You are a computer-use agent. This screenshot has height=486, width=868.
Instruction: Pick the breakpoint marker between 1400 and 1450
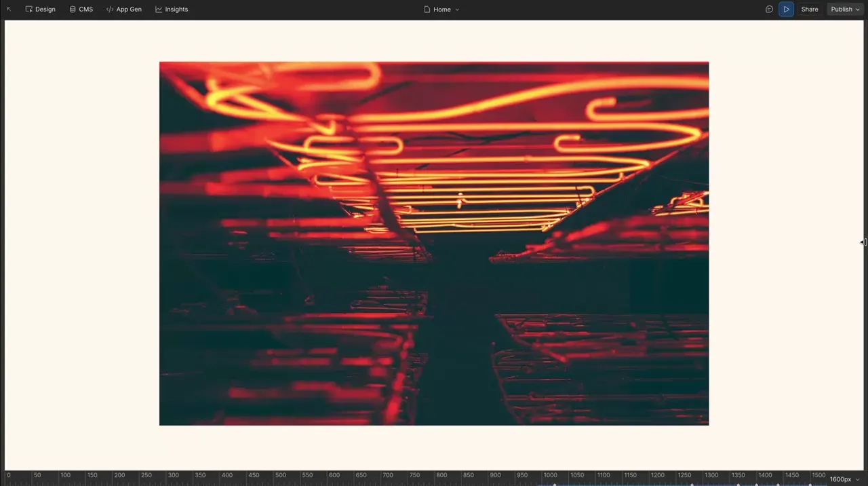778,485
